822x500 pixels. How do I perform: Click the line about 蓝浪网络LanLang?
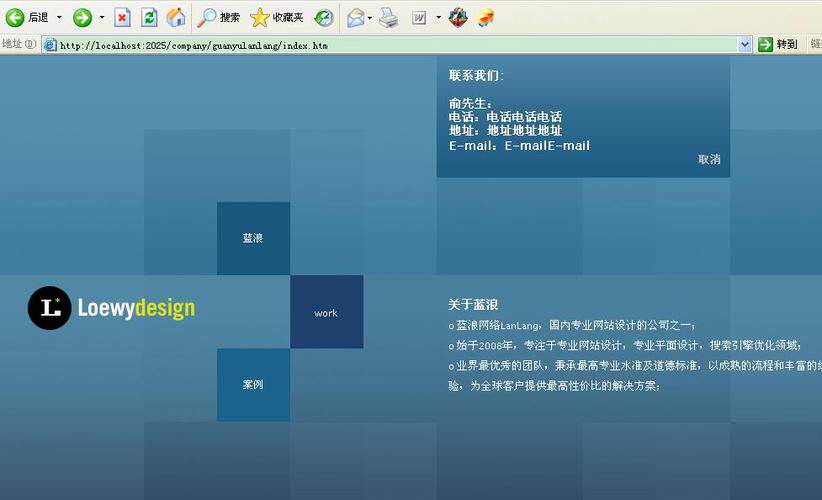click(572, 325)
